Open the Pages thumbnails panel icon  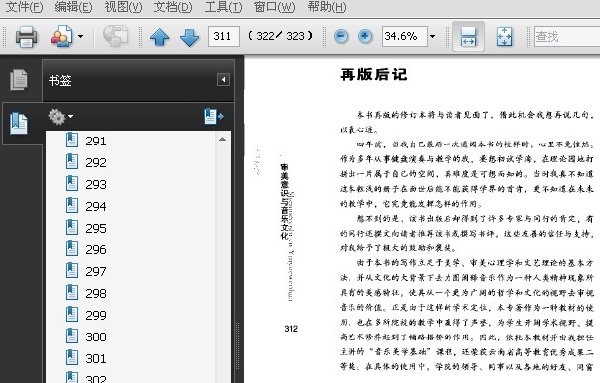[x=19, y=80]
